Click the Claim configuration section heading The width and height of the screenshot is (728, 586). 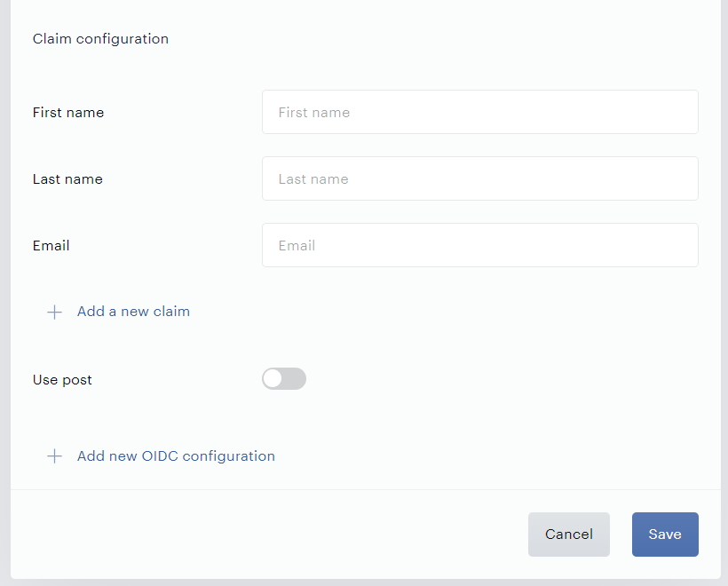(x=100, y=39)
